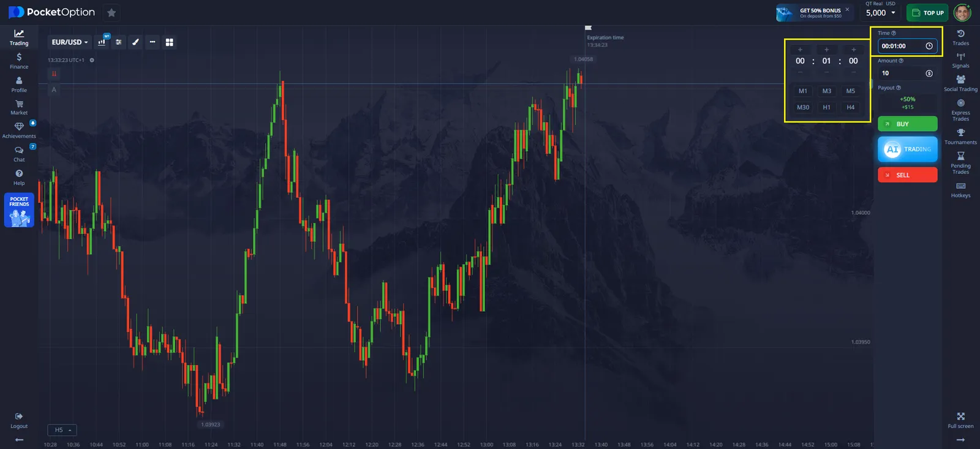Open Hotkeys keyboard settings
This screenshot has width=980, height=449.
click(960, 189)
